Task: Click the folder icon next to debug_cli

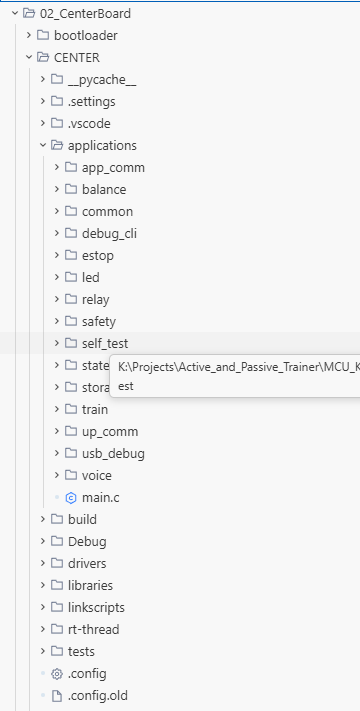Action: tap(71, 234)
